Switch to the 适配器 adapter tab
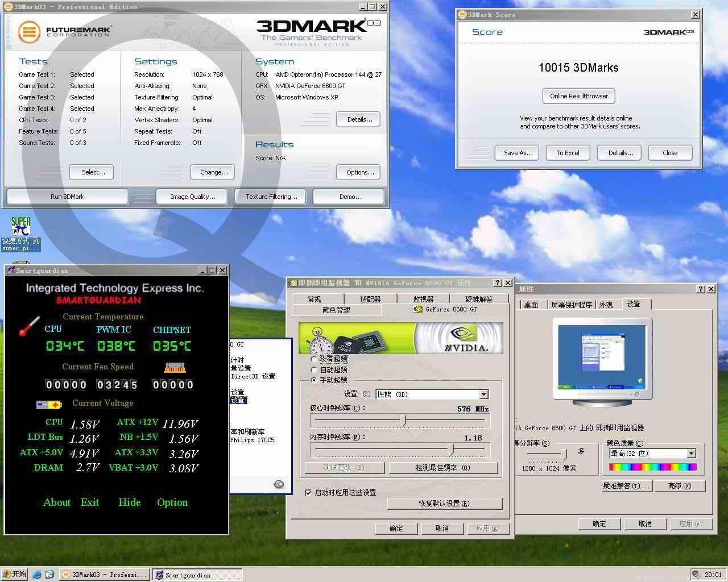 pos(370,299)
